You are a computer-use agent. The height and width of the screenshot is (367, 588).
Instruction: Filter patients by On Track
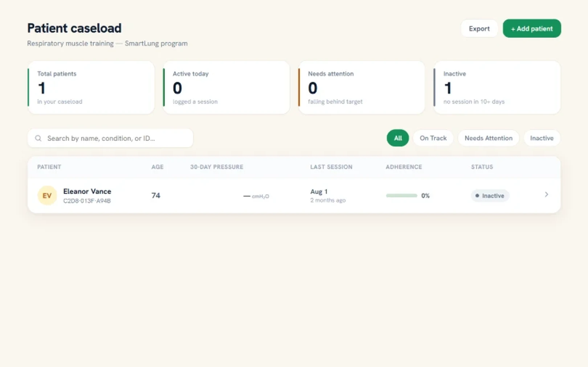[433, 138]
